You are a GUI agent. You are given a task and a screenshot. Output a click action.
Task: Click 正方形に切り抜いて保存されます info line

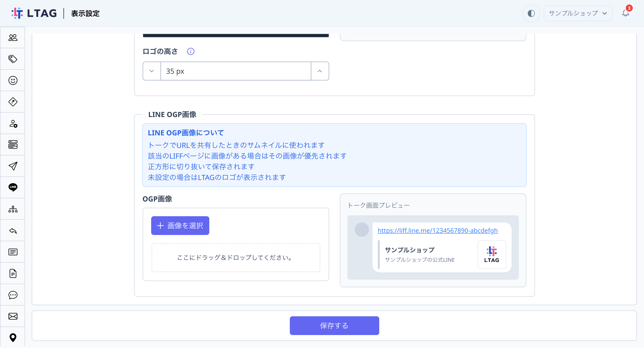coord(201,166)
